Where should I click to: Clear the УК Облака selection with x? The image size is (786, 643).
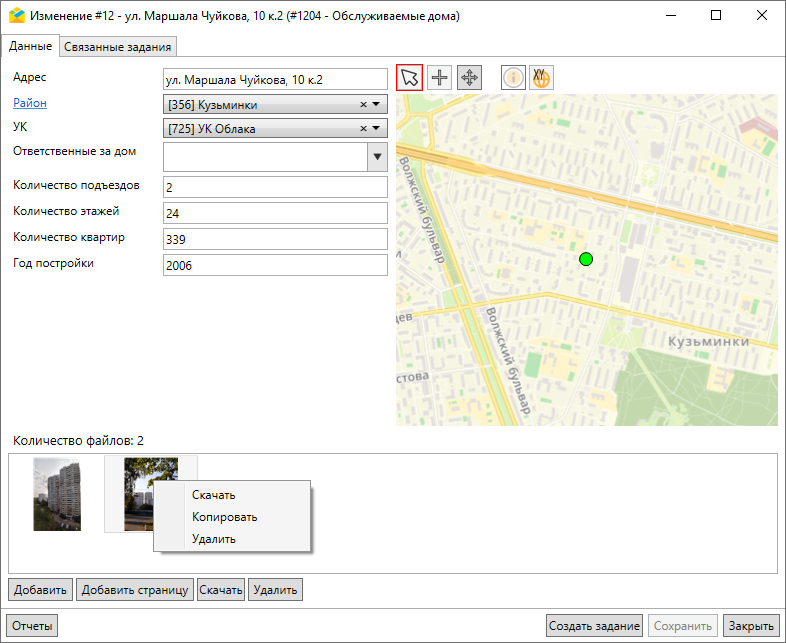click(x=364, y=129)
